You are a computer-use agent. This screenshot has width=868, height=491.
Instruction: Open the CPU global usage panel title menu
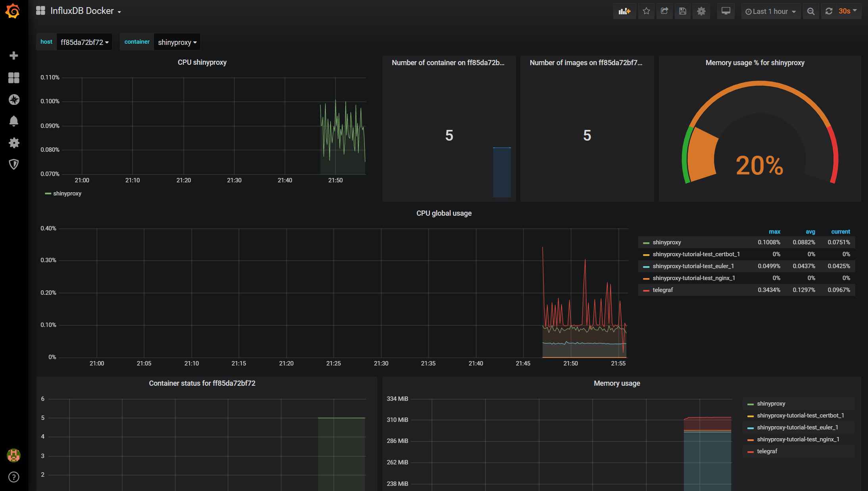point(444,213)
